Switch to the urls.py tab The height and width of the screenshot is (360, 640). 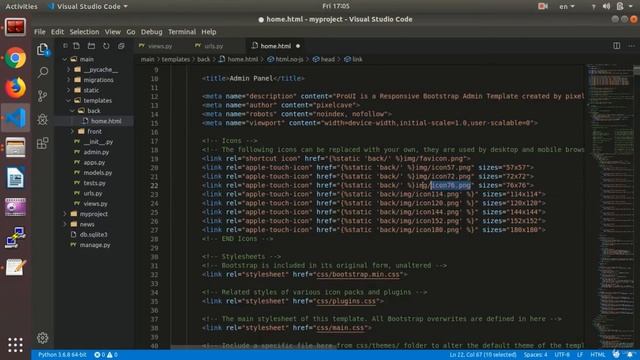coord(213,46)
